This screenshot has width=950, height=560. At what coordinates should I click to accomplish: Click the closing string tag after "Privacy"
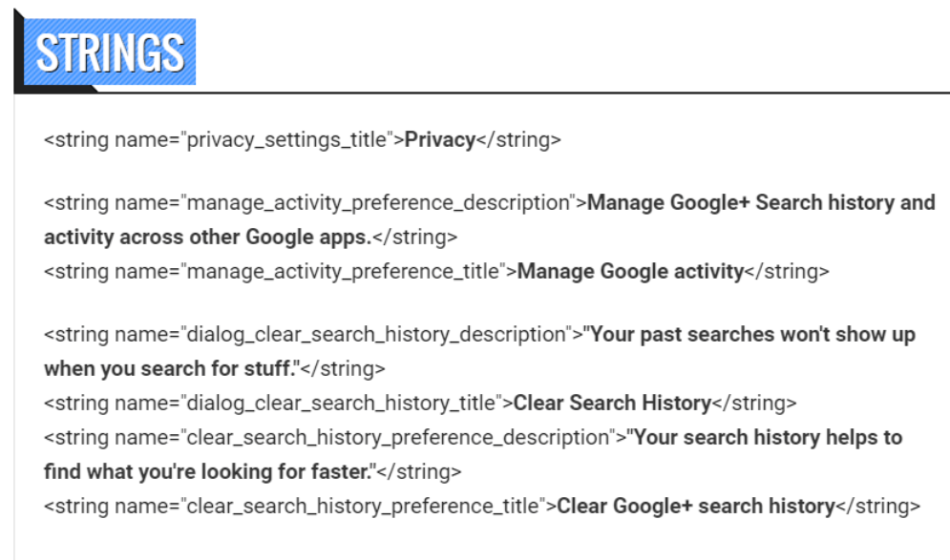518,140
